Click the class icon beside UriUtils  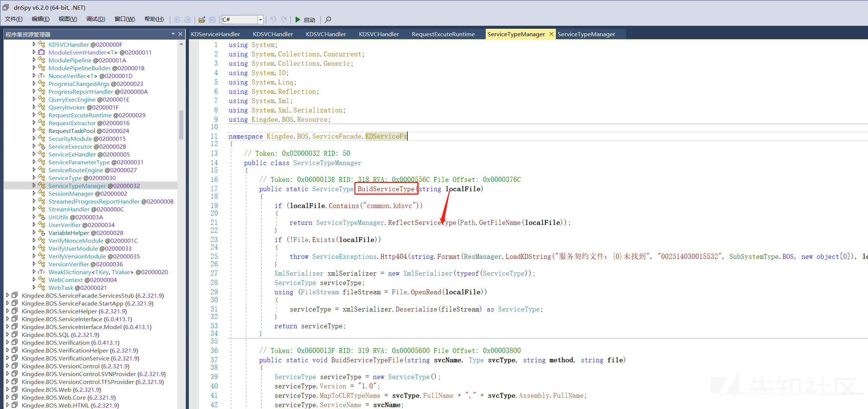point(41,217)
